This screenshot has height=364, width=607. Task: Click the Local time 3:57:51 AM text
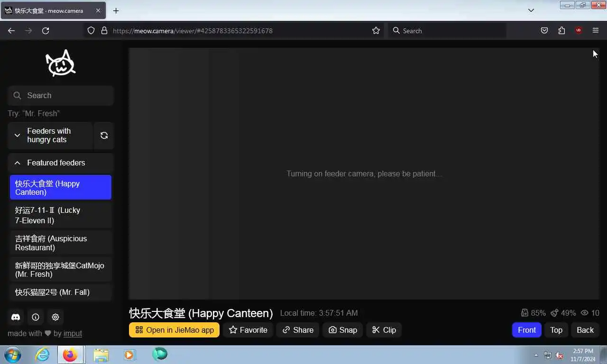pyautogui.click(x=319, y=313)
